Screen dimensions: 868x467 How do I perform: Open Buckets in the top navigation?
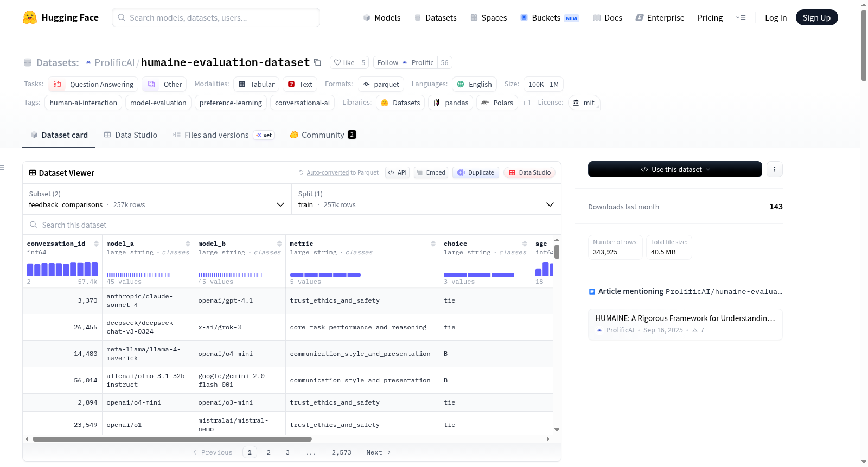pyautogui.click(x=550, y=17)
